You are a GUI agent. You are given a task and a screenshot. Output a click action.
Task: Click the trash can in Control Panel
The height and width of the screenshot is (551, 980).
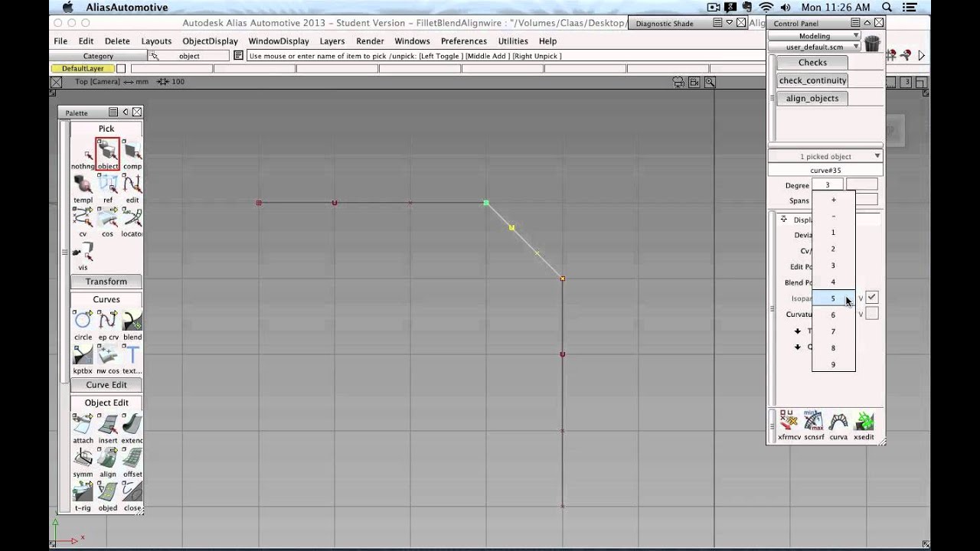click(872, 44)
